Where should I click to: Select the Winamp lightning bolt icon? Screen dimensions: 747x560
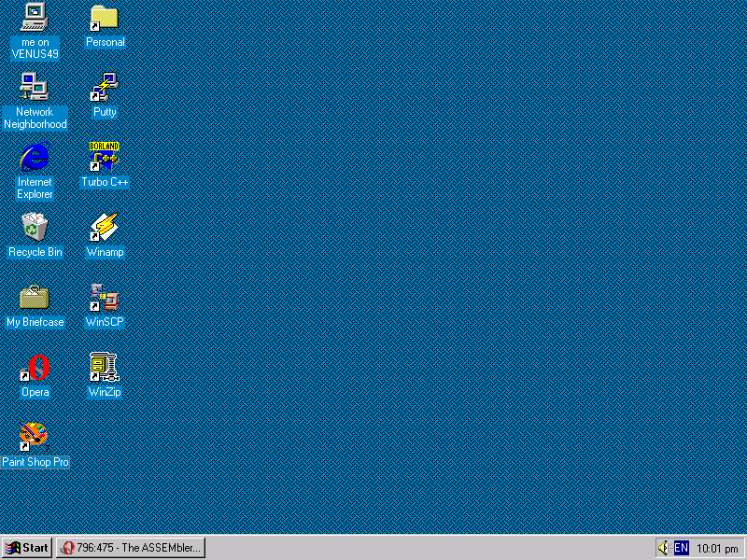(105, 226)
